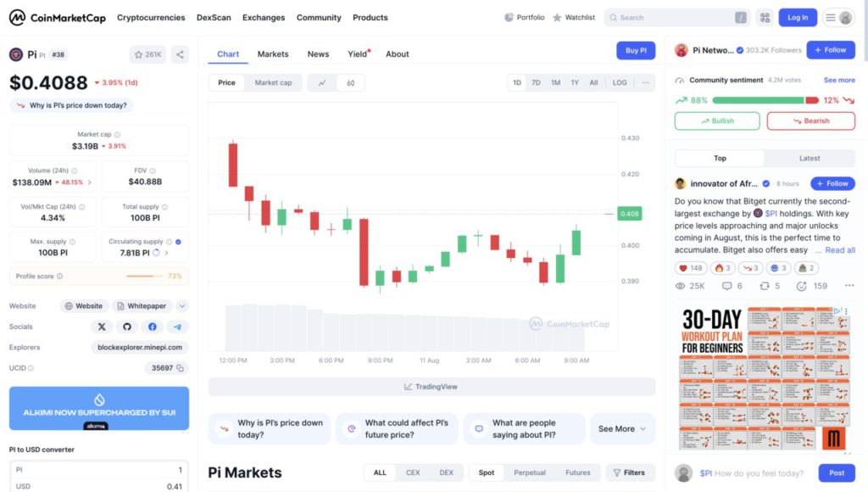
Task: Click the Buy PI button
Action: [636, 51]
